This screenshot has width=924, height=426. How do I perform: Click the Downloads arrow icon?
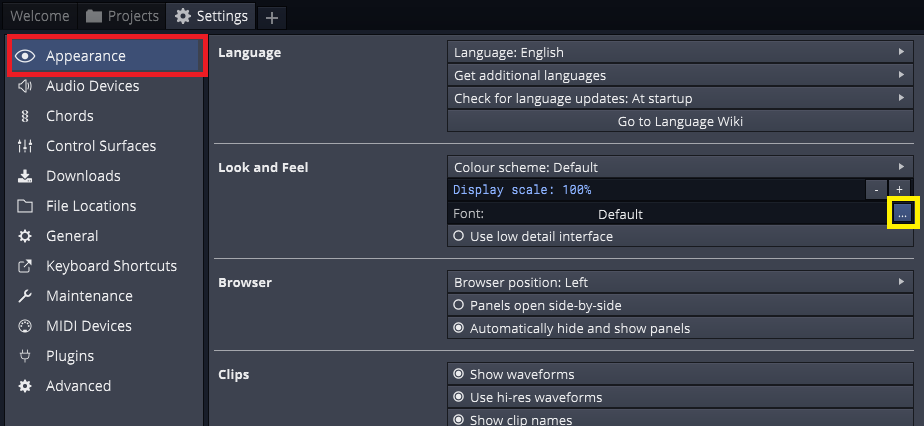coord(25,176)
